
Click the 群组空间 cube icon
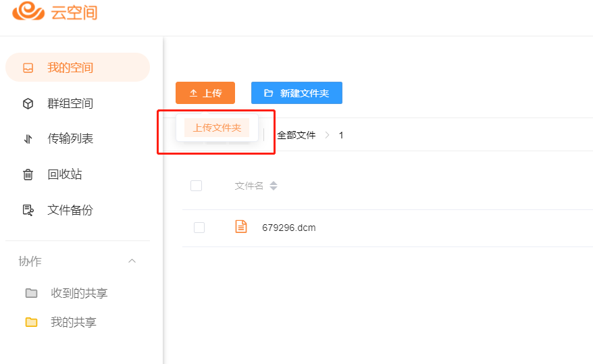coord(28,103)
